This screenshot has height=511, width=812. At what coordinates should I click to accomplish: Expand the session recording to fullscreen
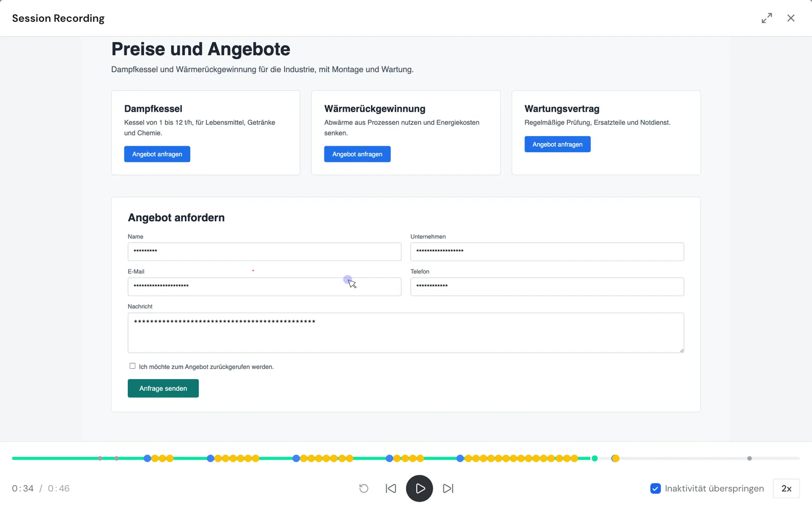(767, 18)
